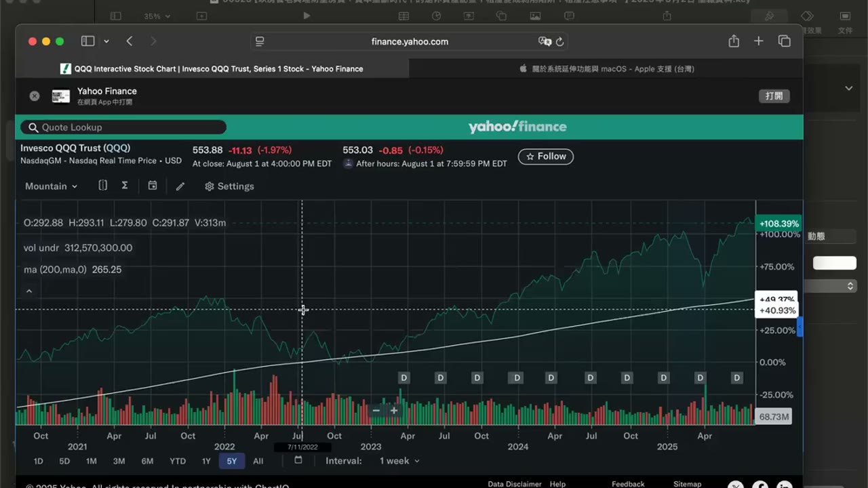Click the translate icon in the address bar
The width and height of the screenshot is (868, 488).
[545, 41]
